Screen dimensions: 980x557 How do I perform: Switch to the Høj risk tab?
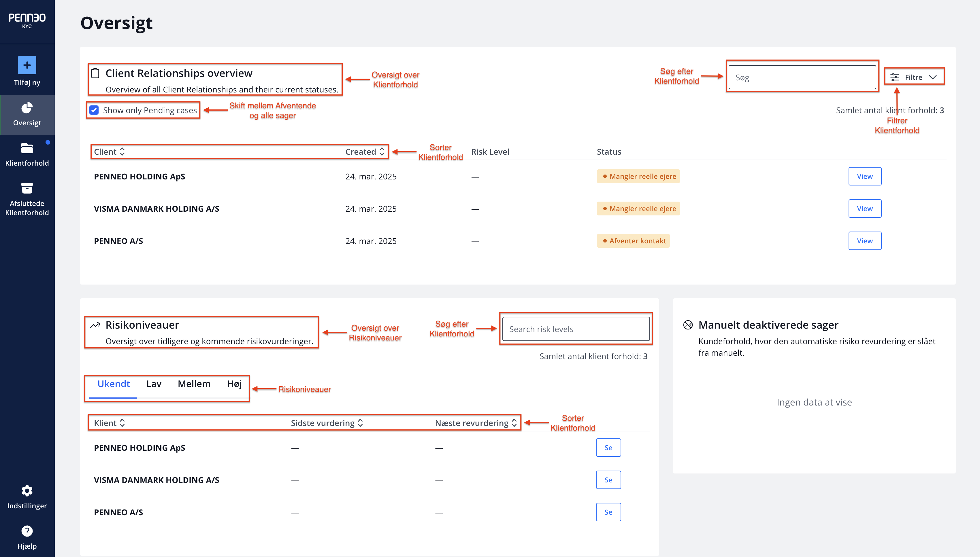(234, 384)
